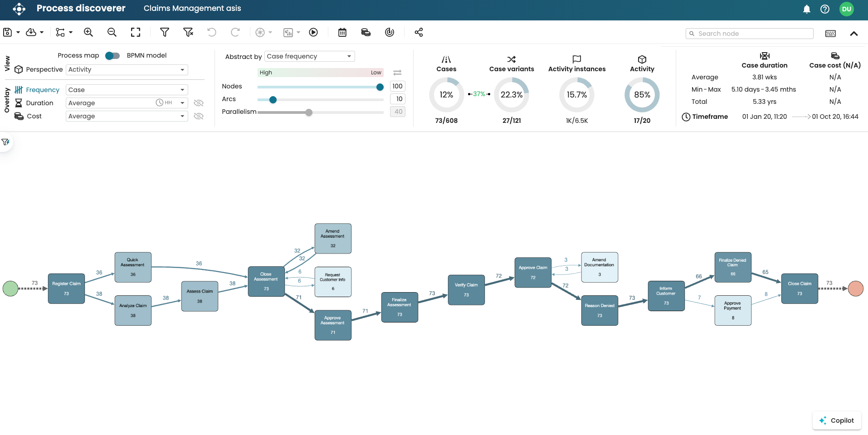868x435 pixels.
Task: Select the Duration overlay label
Action: [x=39, y=103]
